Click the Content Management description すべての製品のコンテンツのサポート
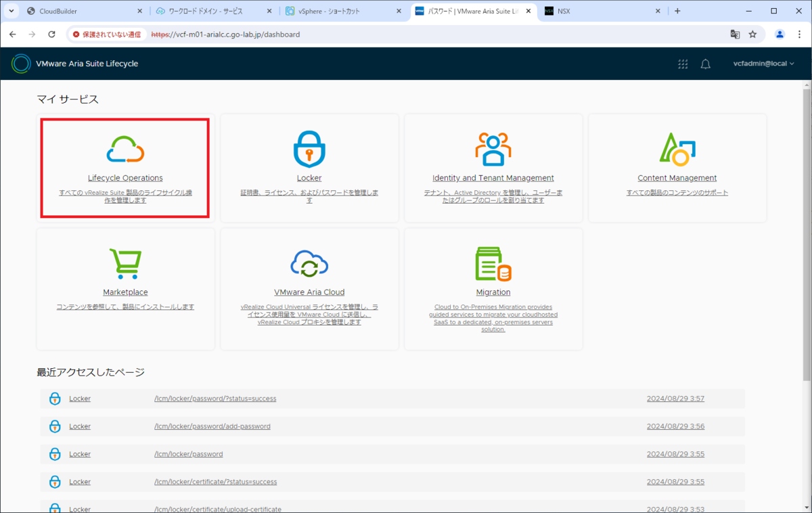812x513 pixels. pyautogui.click(x=677, y=193)
